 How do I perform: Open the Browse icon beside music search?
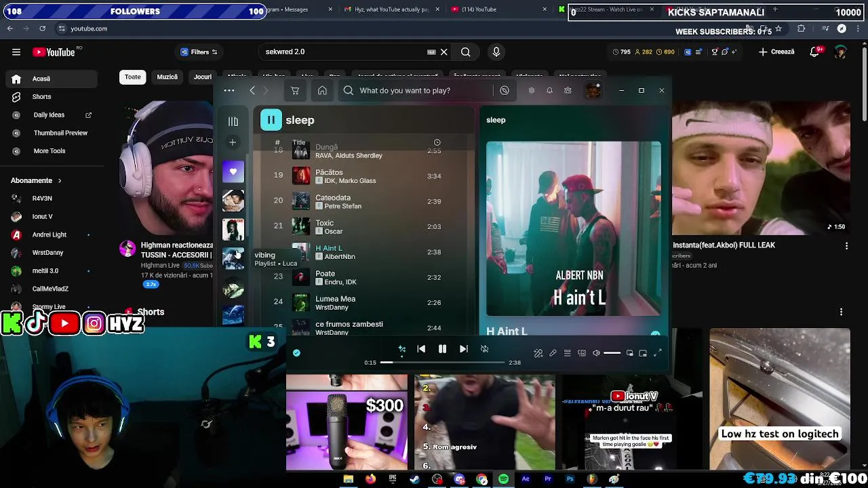pos(505,90)
